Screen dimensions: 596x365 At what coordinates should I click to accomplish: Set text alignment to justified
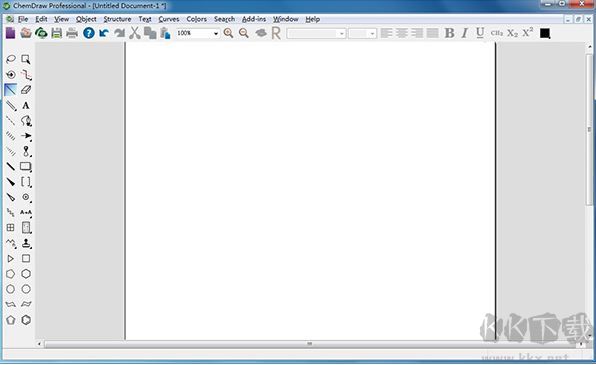point(433,33)
